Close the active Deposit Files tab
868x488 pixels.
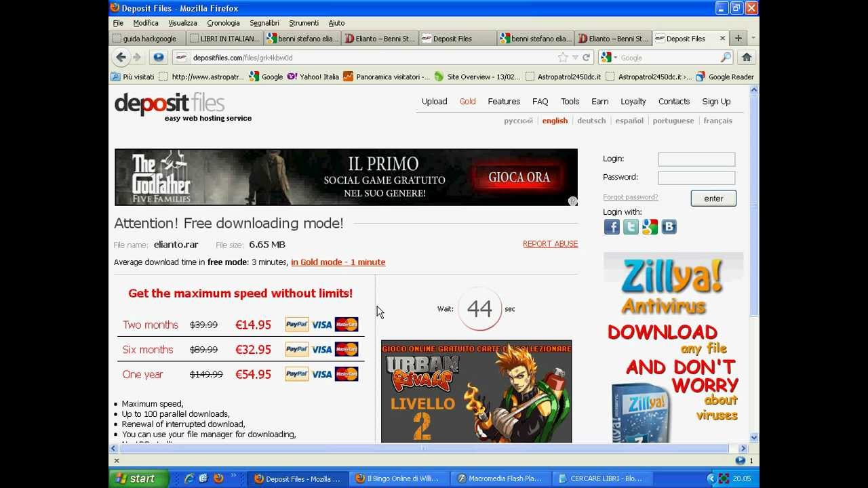pos(722,39)
